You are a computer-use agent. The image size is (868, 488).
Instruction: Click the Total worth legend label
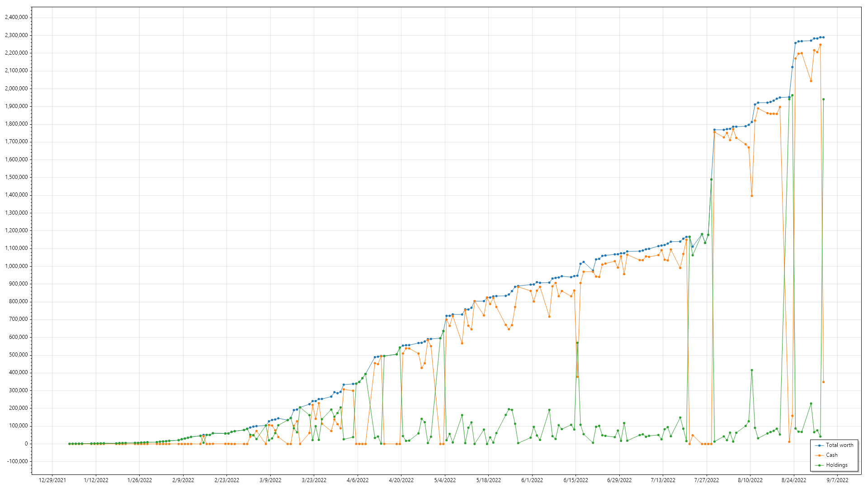pyautogui.click(x=840, y=445)
